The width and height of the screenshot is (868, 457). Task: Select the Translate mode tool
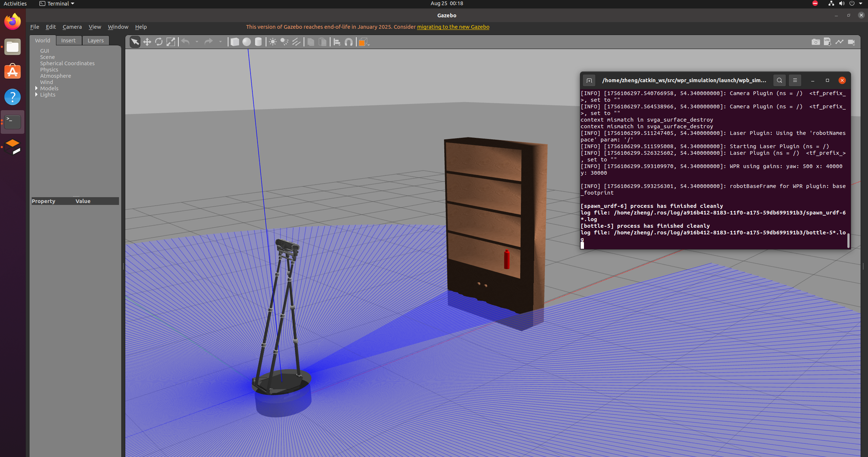147,42
